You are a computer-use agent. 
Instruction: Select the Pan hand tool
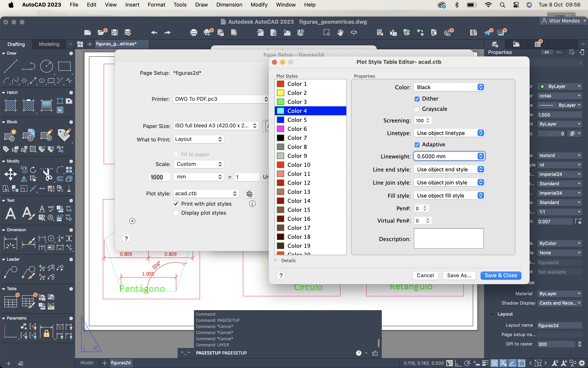[x=340, y=32]
